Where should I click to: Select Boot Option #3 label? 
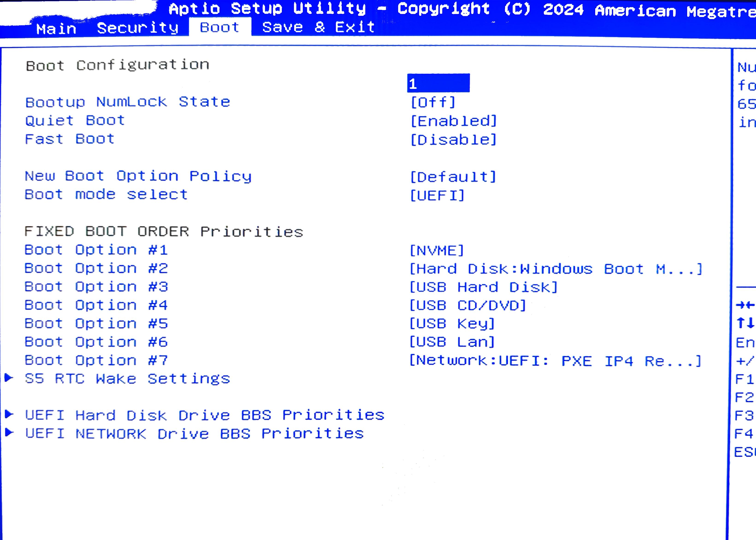tap(96, 287)
